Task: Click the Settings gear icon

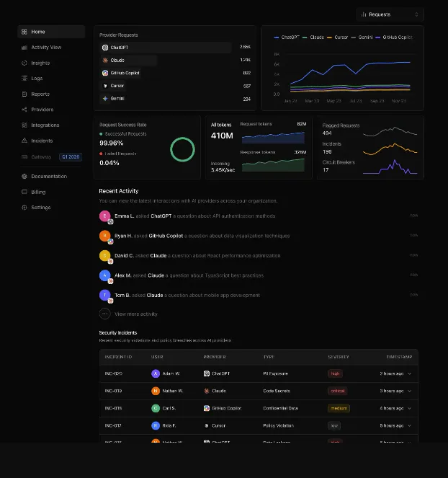Action: [x=24, y=208]
